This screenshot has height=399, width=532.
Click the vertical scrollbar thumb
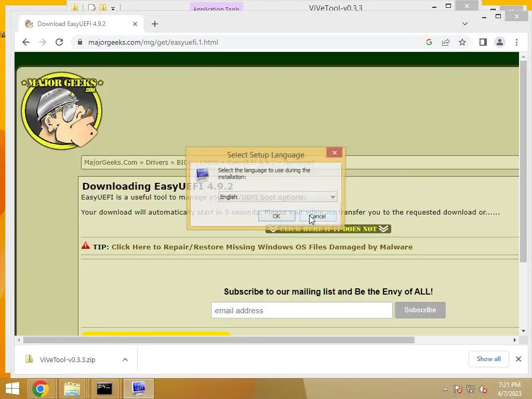(x=523, y=161)
